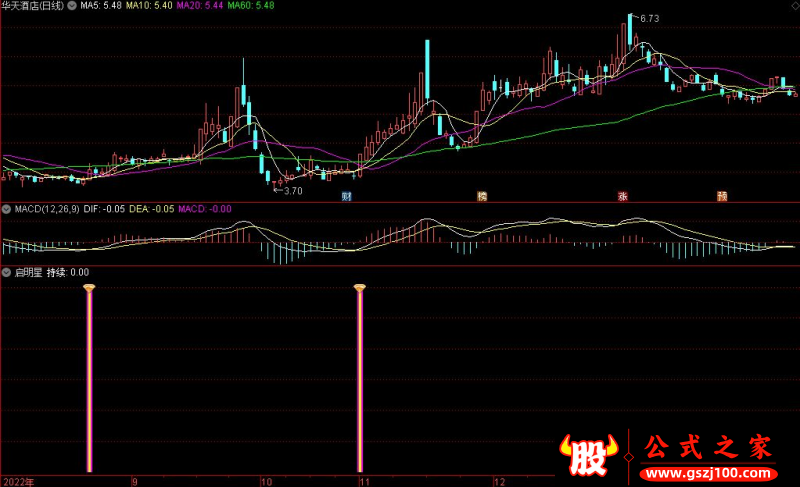The width and height of the screenshot is (800, 487).
Task: Click the 持续: 0.00 value
Action: [x=68, y=273]
